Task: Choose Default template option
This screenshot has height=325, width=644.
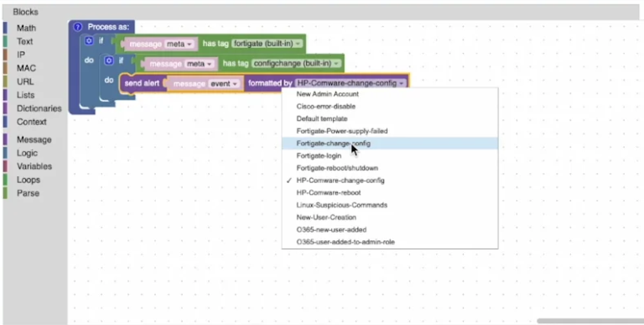Action: [x=390, y=118]
